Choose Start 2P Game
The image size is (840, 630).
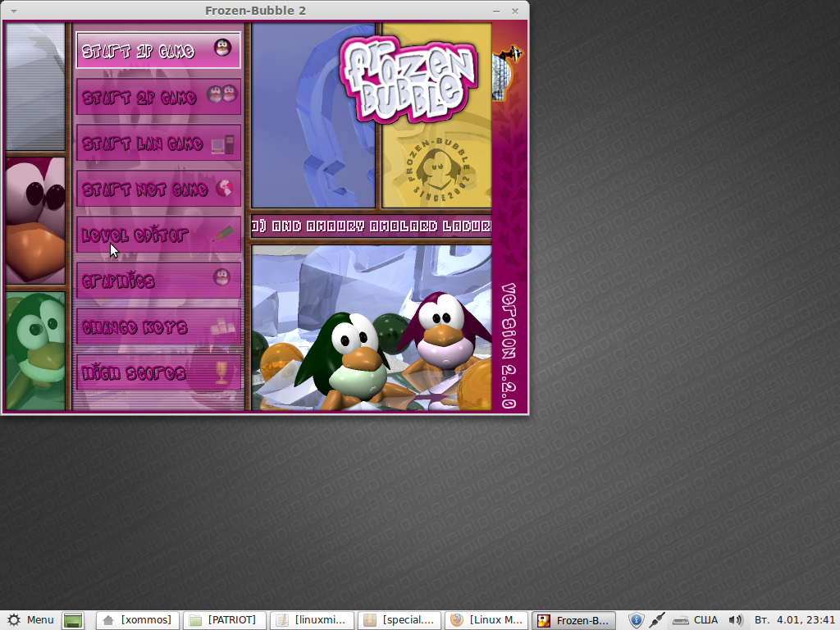158,97
